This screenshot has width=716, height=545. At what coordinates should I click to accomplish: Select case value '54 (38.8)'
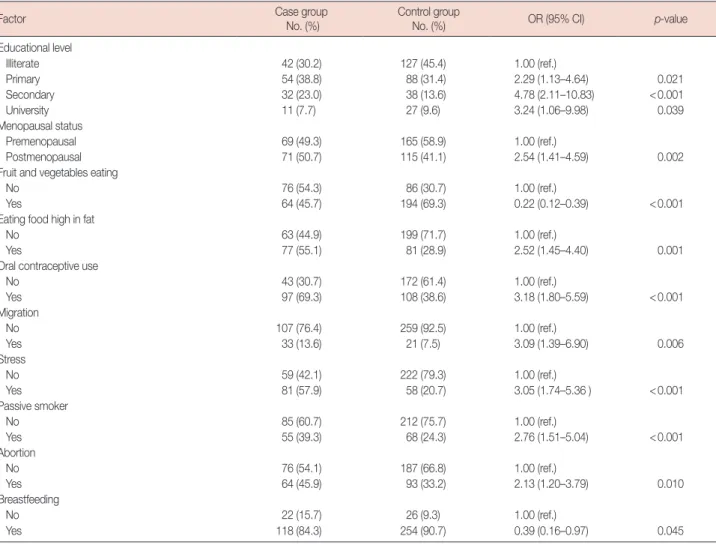pyautogui.click(x=301, y=79)
